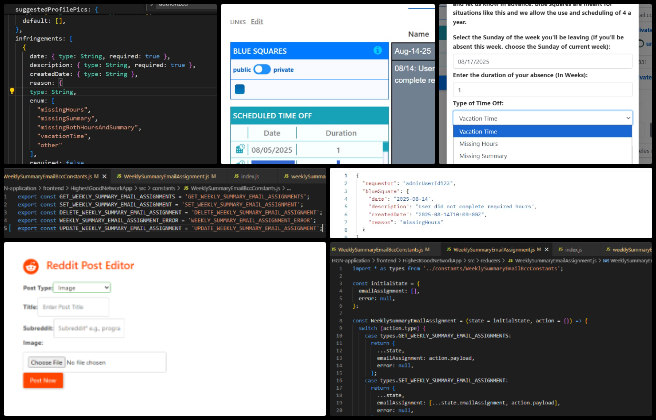Close the WeeklySummaryEmailAssignment.js tab in the bottom-right editor

pyautogui.click(x=546, y=250)
